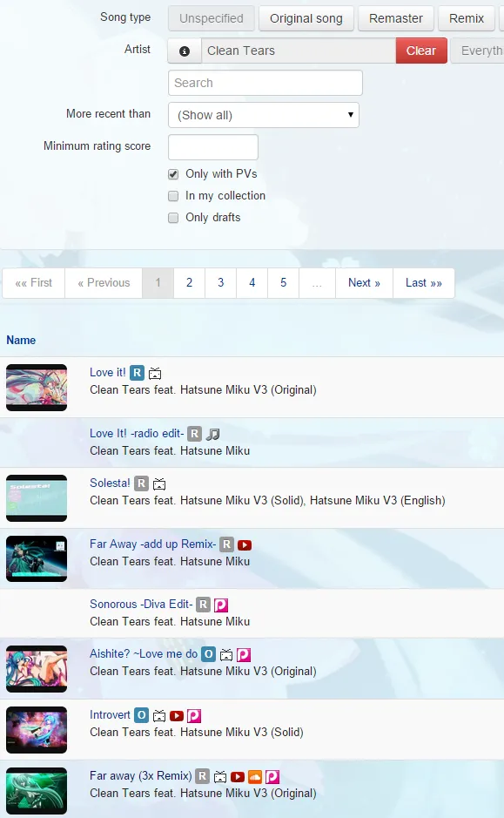Click the R badge on Love It! -radio edit-
Image resolution: width=504 pixels, height=818 pixels.
[x=194, y=434]
